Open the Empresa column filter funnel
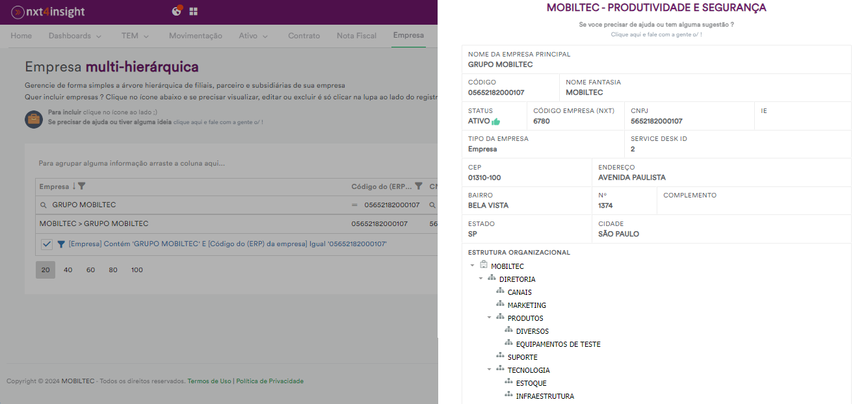868x404 pixels. click(82, 187)
